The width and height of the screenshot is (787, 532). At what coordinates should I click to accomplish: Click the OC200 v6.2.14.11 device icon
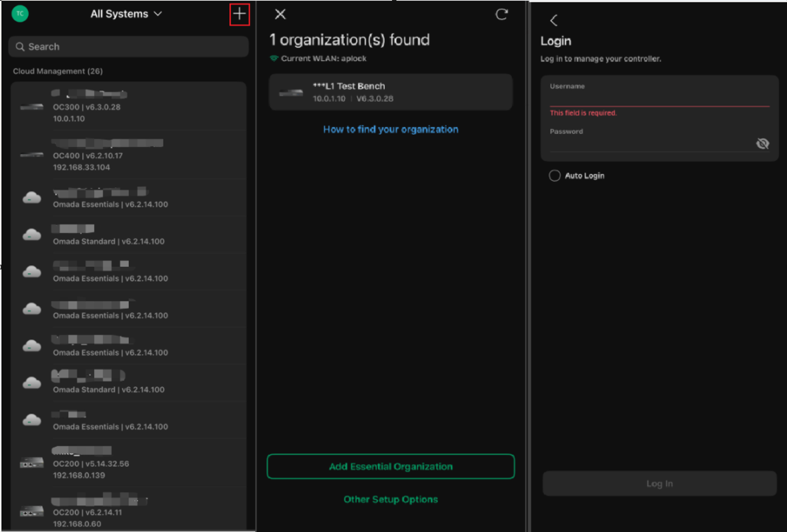point(32,511)
